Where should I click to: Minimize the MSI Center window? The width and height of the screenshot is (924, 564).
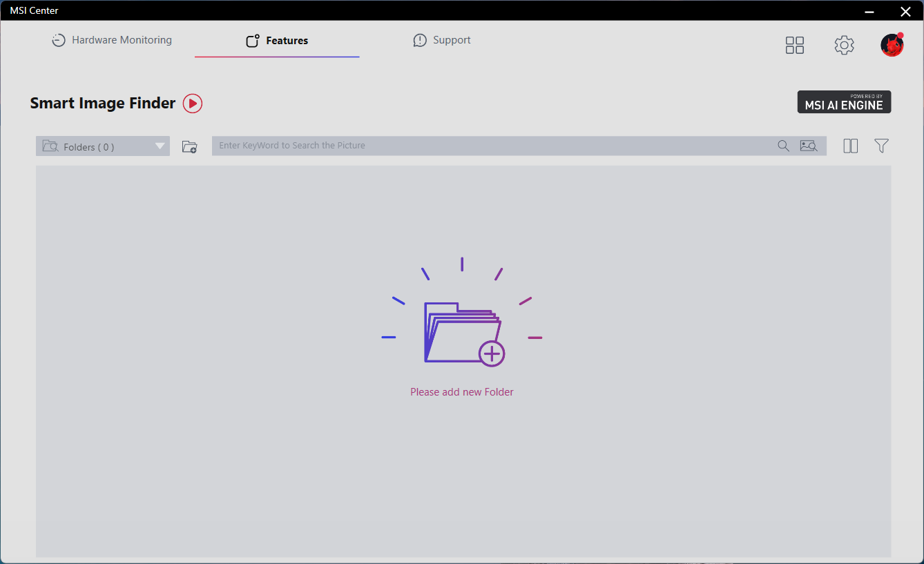click(869, 11)
